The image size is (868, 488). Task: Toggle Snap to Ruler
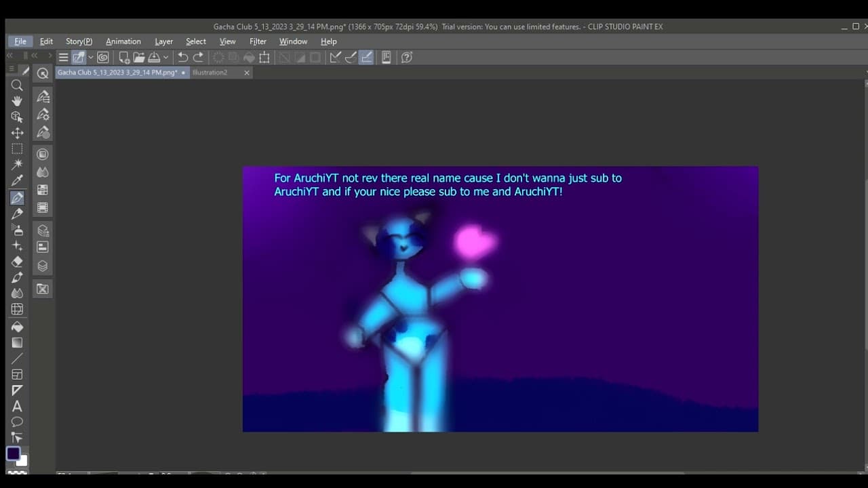(x=335, y=58)
